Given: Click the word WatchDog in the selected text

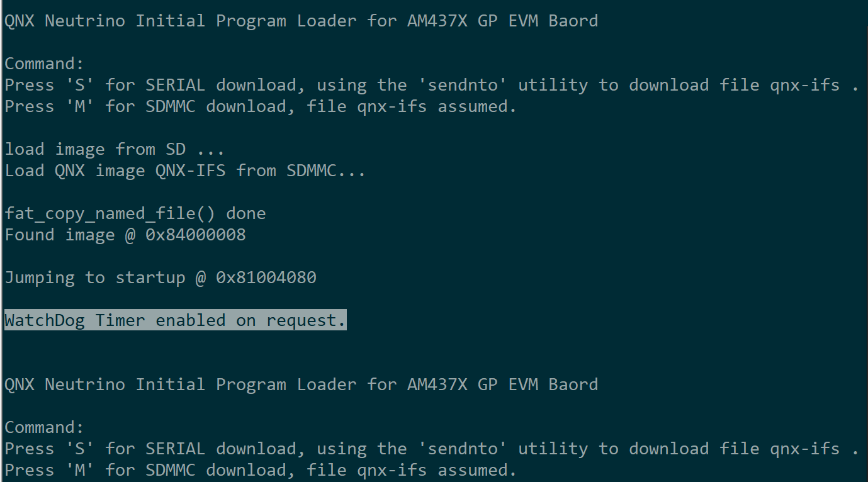Looking at the screenshot, I should point(44,320).
